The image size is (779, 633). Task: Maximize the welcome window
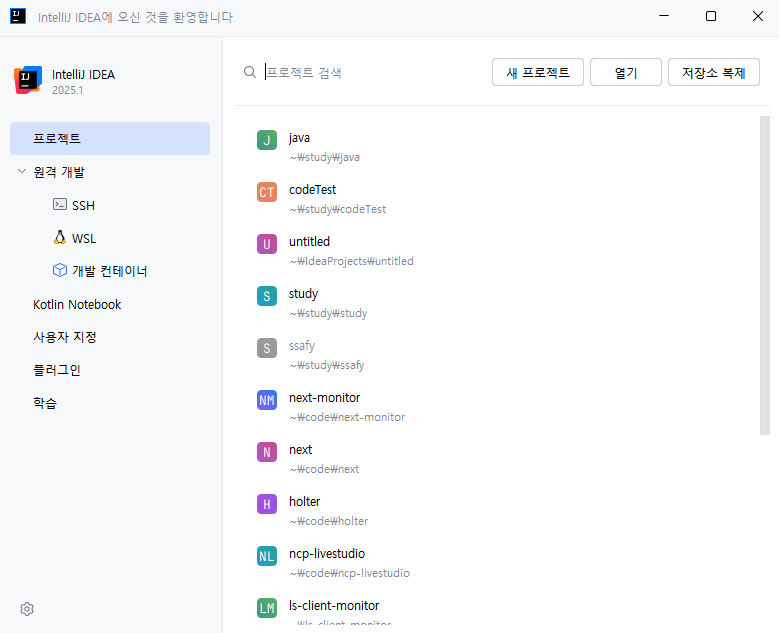click(x=711, y=16)
